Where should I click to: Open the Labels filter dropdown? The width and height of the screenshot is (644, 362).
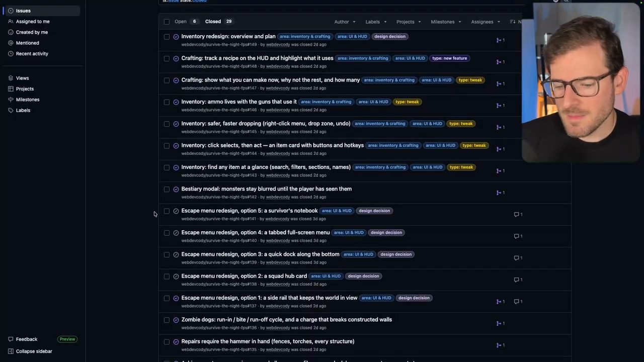point(376,22)
